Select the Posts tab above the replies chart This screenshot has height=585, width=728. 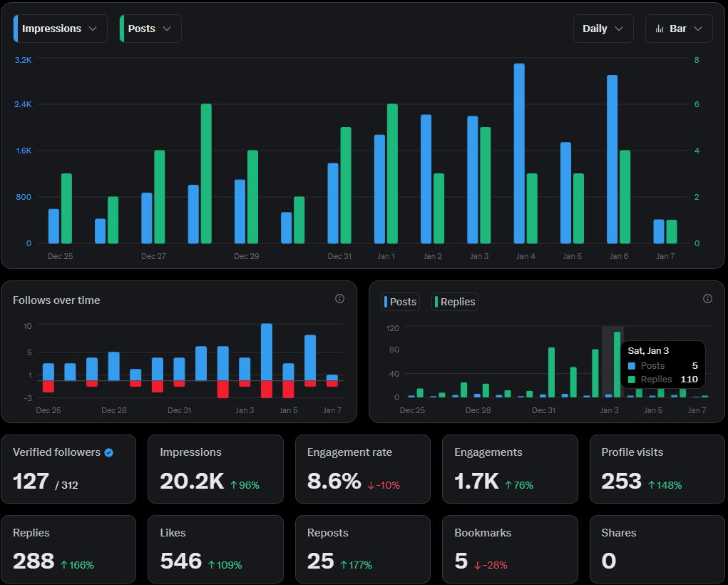(x=400, y=302)
